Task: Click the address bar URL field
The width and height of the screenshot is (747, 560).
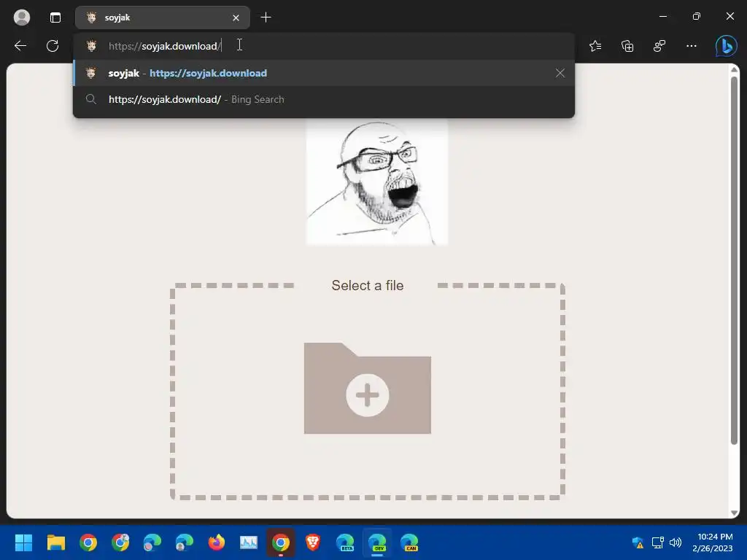Action: tap(324, 46)
